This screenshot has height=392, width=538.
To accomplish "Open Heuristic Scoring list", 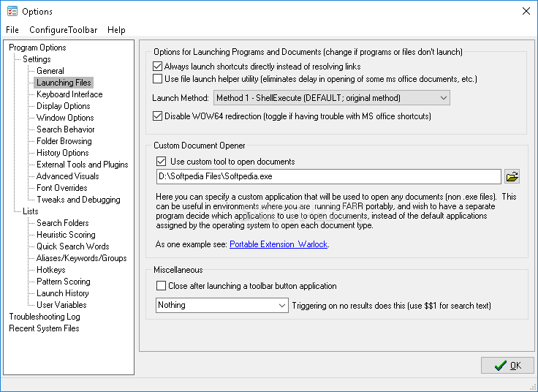I will point(66,235).
